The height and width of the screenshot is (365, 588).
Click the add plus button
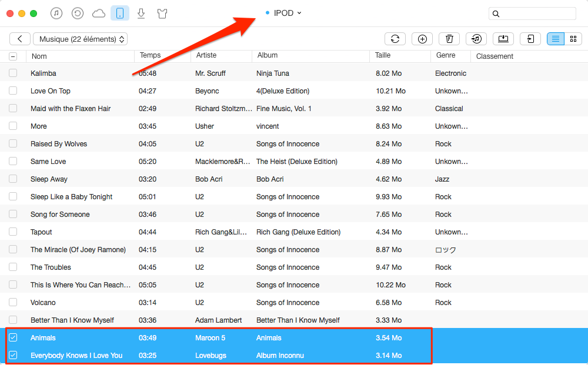coord(422,39)
